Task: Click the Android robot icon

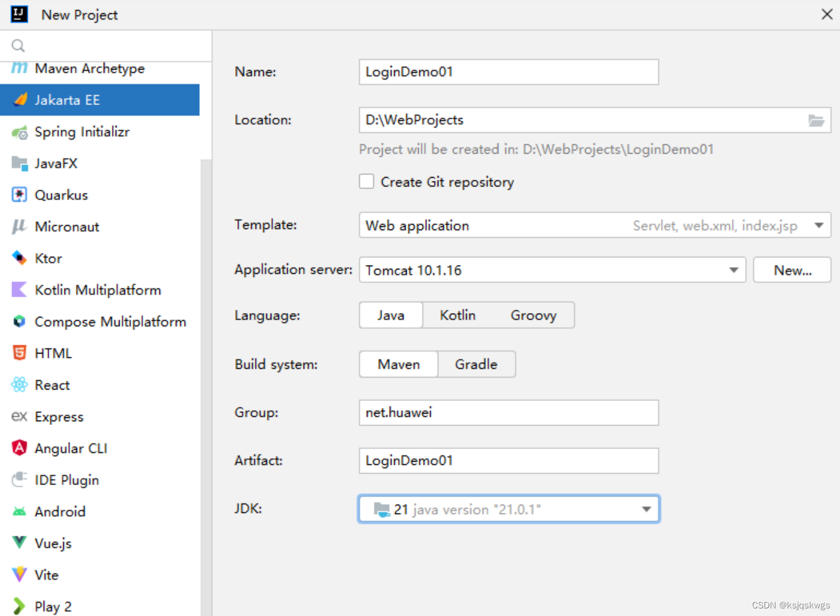Action: [x=20, y=512]
